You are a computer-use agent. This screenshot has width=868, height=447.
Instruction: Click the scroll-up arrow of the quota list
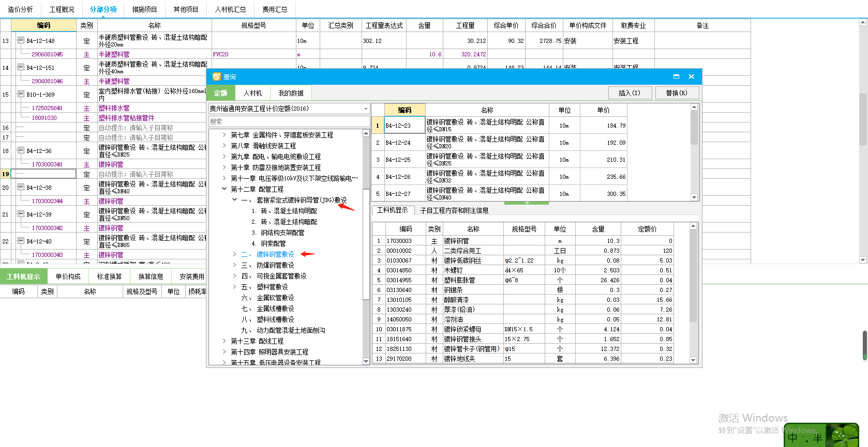pyautogui.click(x=694, y=107)
